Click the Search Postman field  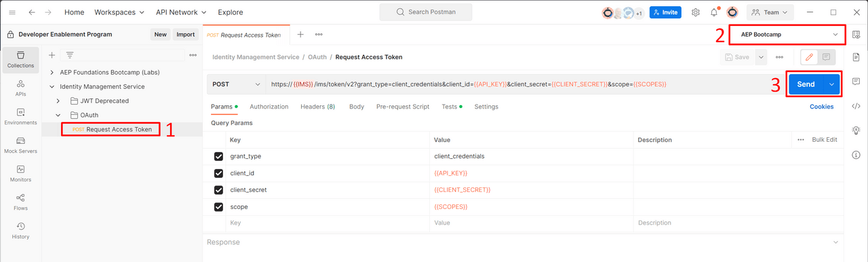(426, 12)
